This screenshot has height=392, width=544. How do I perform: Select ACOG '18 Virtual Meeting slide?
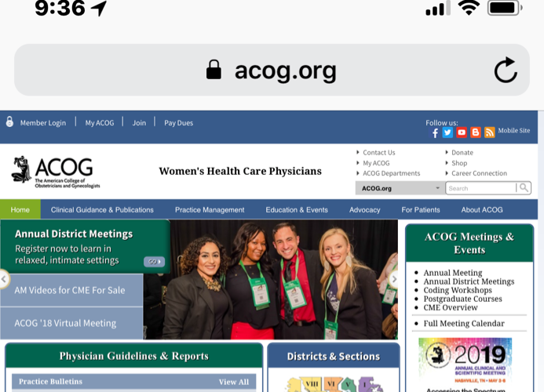[71, 323]
